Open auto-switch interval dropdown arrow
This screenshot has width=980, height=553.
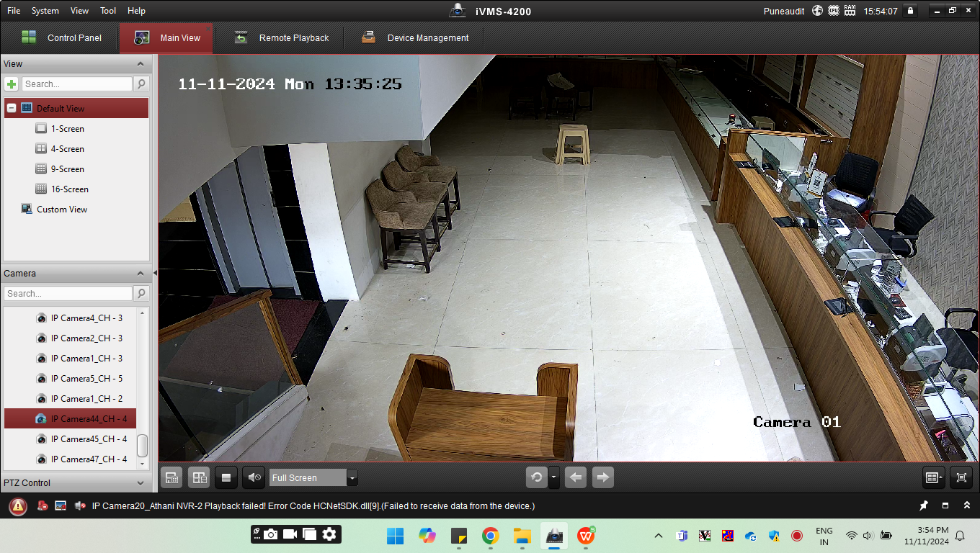[553, 477]
